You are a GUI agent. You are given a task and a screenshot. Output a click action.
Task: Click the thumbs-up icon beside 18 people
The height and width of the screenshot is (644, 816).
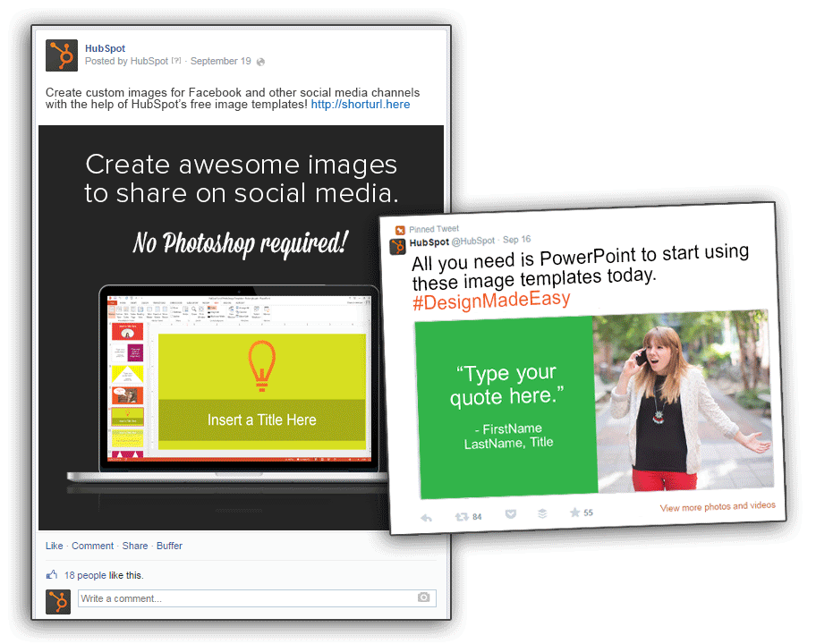pos(50,574)
